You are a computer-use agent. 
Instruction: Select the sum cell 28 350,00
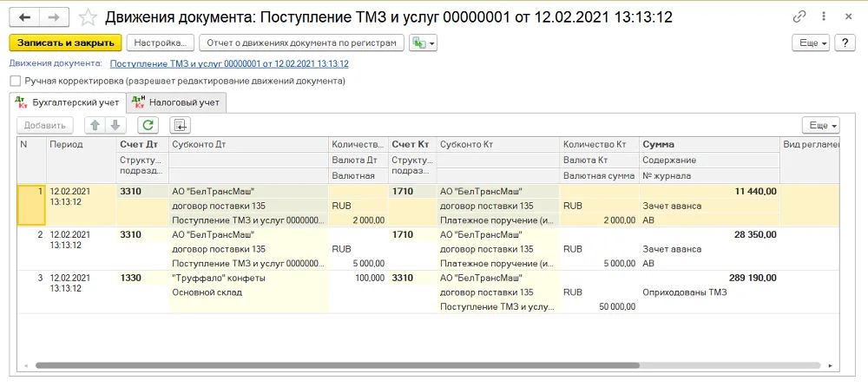tap(709, 235)
